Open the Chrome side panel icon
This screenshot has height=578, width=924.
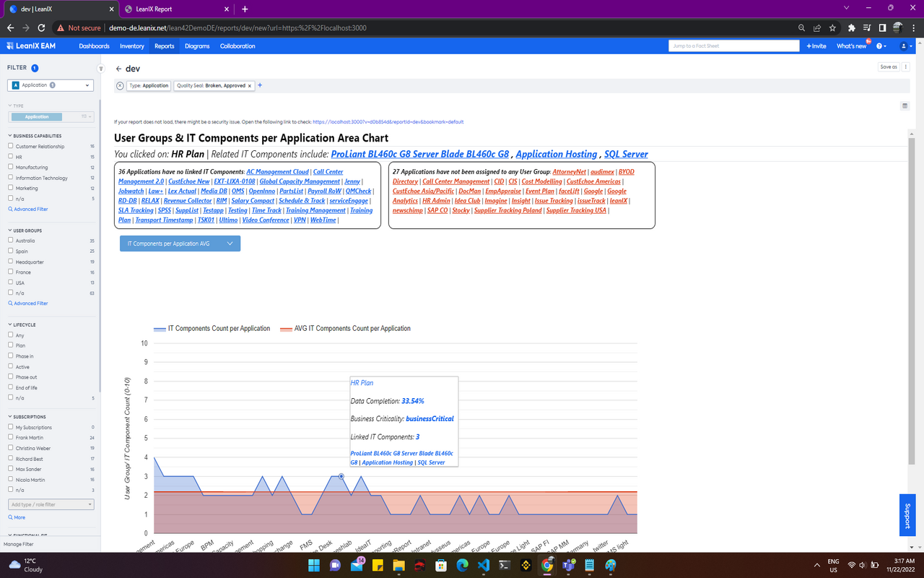(x=882, y=27)
